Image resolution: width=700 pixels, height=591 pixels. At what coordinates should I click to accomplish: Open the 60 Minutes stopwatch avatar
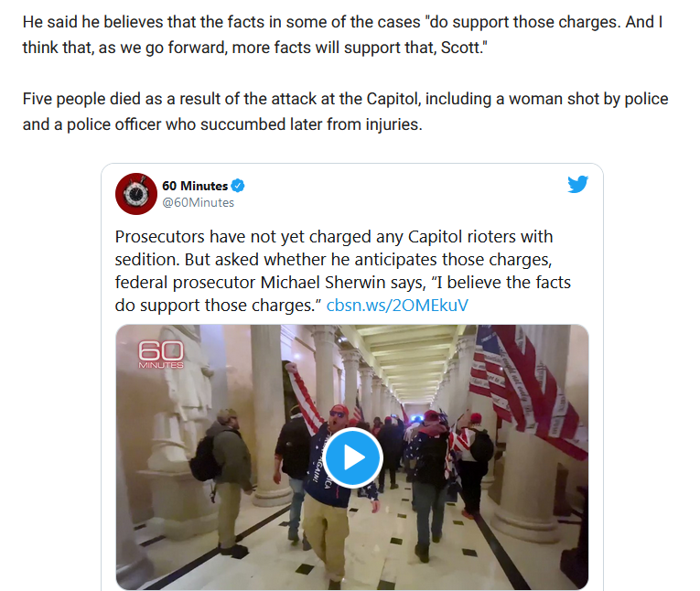point(136,194)
